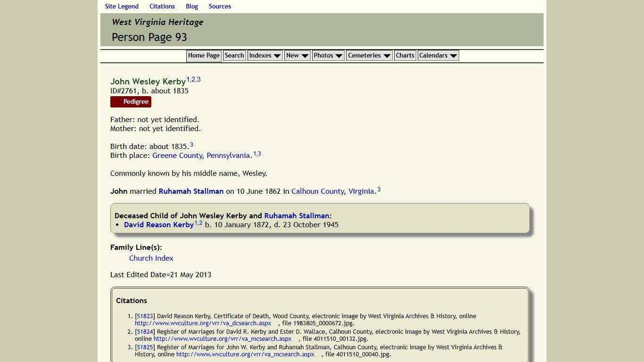Click the Search navigation item
The height and width of the screenshot is (362, 644).
(x=234, y=55)
